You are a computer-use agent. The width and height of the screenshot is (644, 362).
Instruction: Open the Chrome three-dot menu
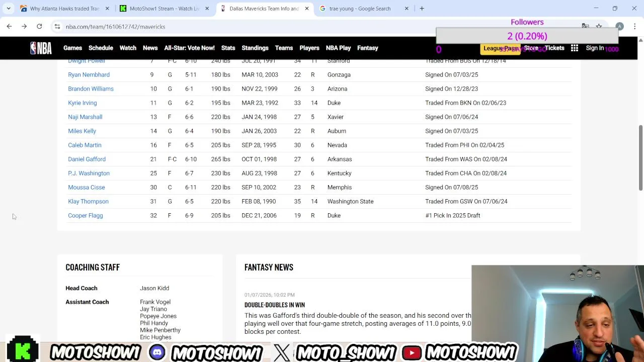pyautogui.click(x=635, y=26)
